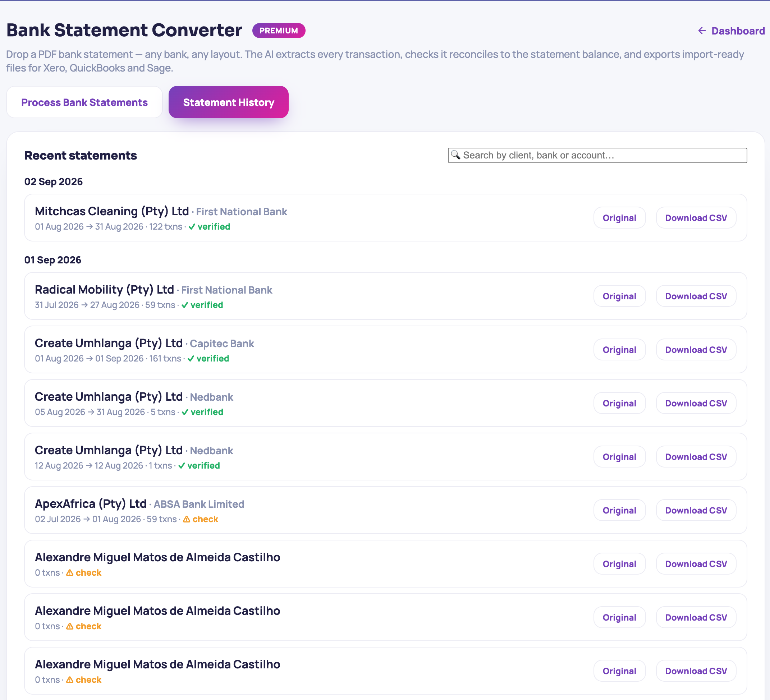Click ApexAfrica (Pty) Ltd name
This screenshot has height=700, width=770.
[91, 504]
